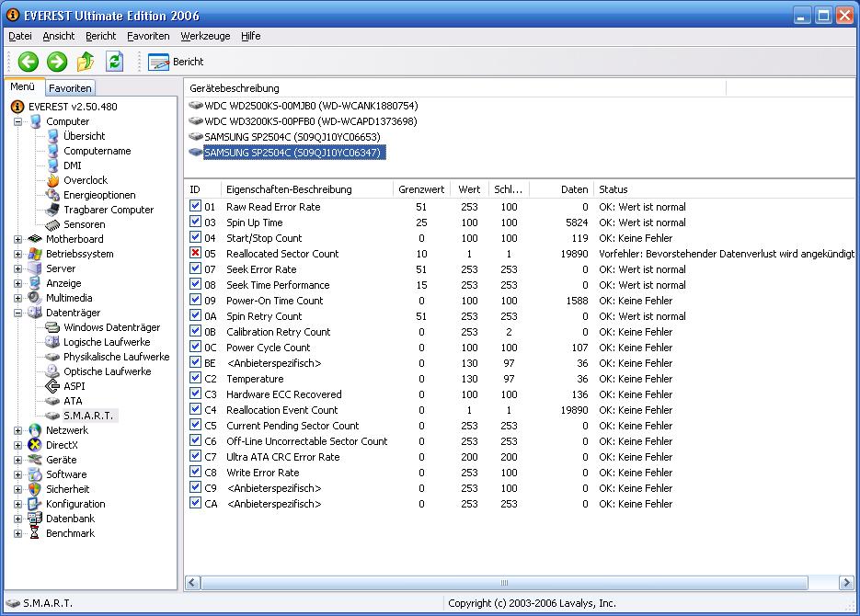Image resolution: width=860 pixels, height=616 pixels.
Task: Click the Overclock flame icon
Action: click(x=52, y=180)
